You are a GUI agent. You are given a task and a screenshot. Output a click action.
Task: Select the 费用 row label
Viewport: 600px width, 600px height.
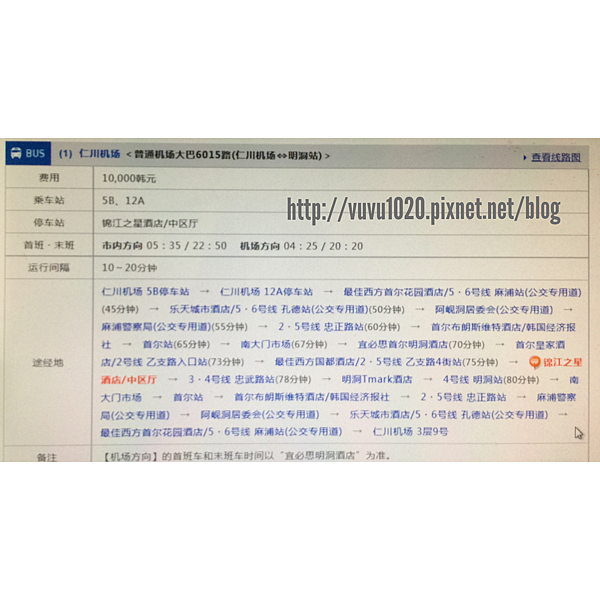(x=49, y=178)
